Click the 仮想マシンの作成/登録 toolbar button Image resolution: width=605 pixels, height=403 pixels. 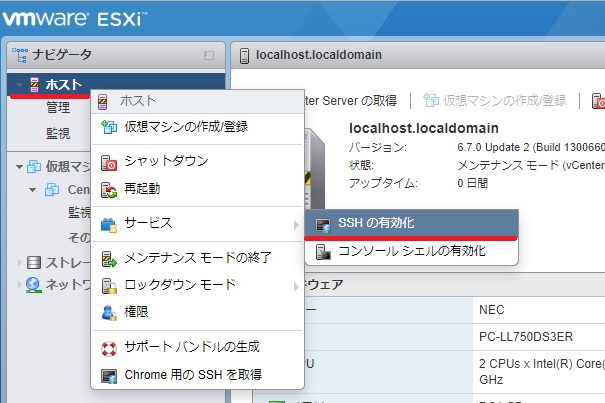pyautogui.click(x=495, y=101)
